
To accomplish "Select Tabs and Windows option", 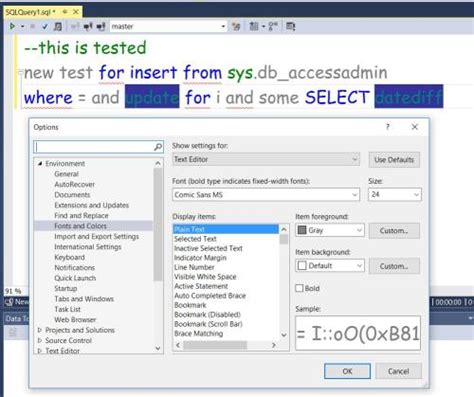I will pos(84,299).
